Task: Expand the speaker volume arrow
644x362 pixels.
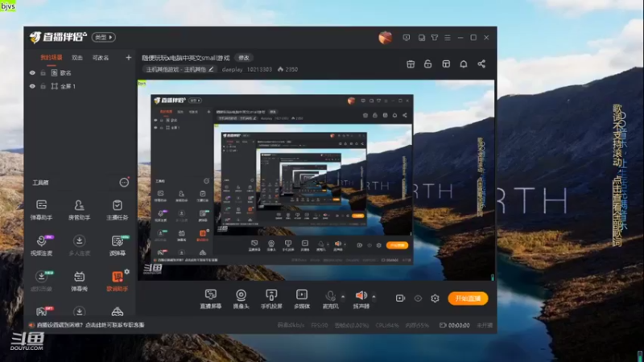Action: pos(374,296)
